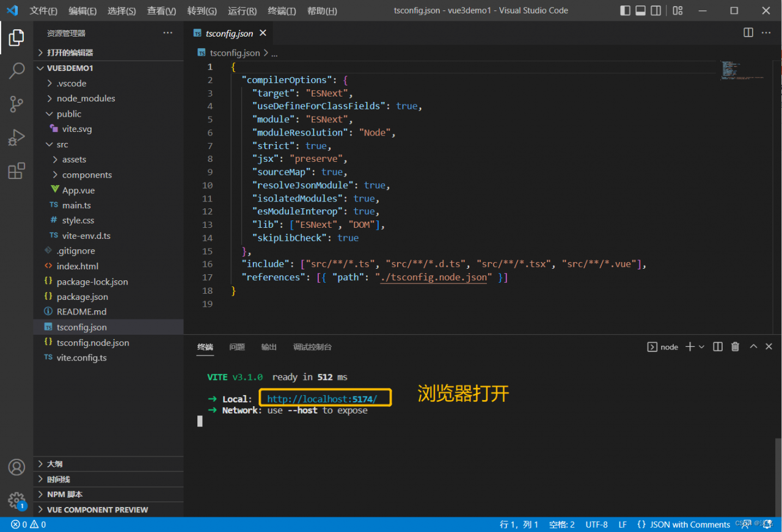Screen dimensions: 782x532
Task: Open the Run and Debug view
Action: click(x=16, y=137)
